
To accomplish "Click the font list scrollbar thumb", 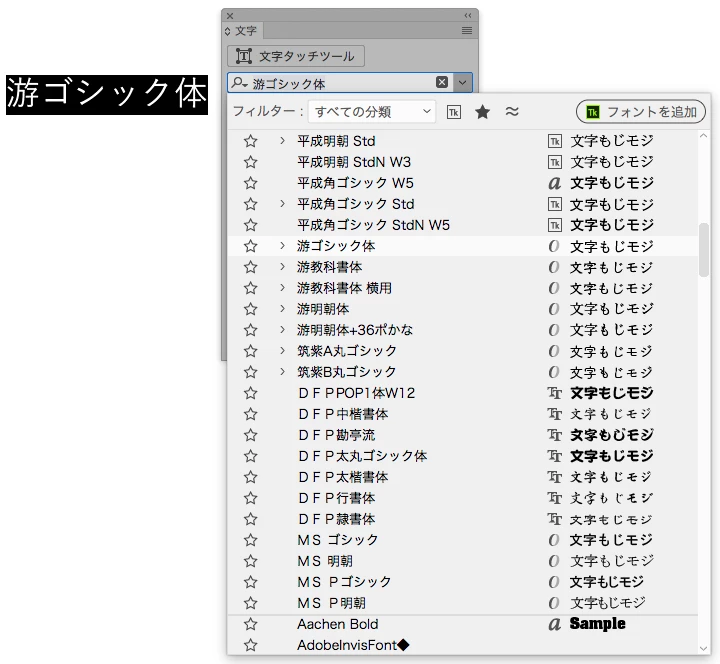I will [x=704, y=250].
